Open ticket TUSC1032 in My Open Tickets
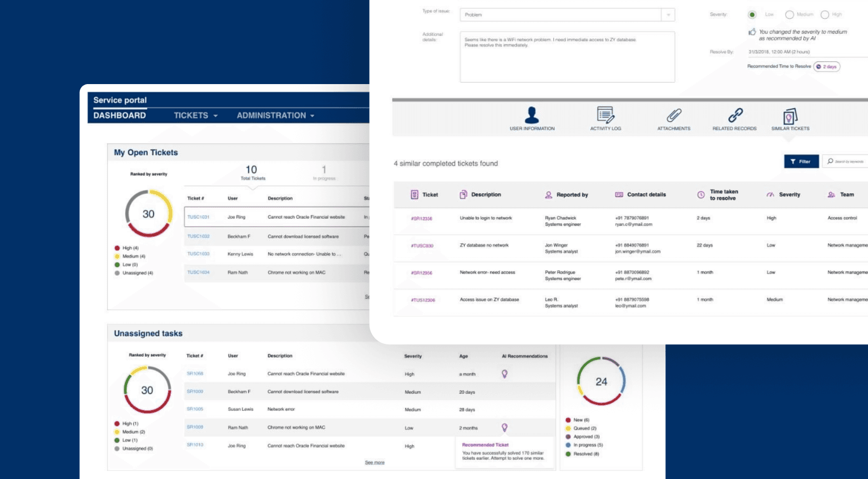The height and width of the screenshot is (479, 868). [198, 236]
